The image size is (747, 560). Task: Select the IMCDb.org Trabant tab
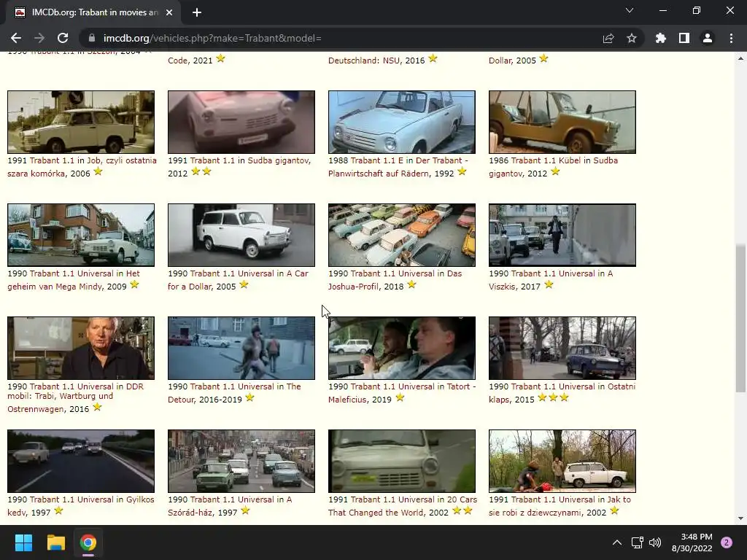[93, 12]
